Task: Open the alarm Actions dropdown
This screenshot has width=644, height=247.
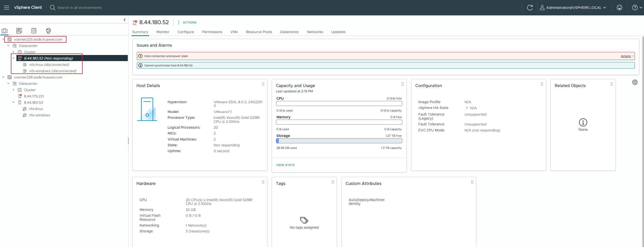Action: coord(627,56)
